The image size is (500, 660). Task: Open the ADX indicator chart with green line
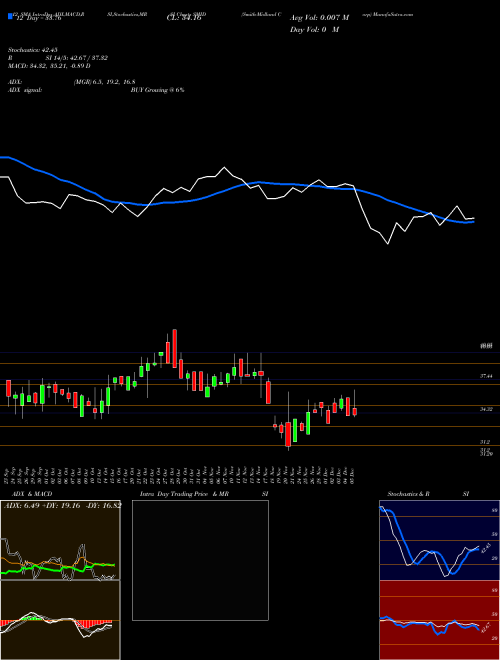click(60, 540)
